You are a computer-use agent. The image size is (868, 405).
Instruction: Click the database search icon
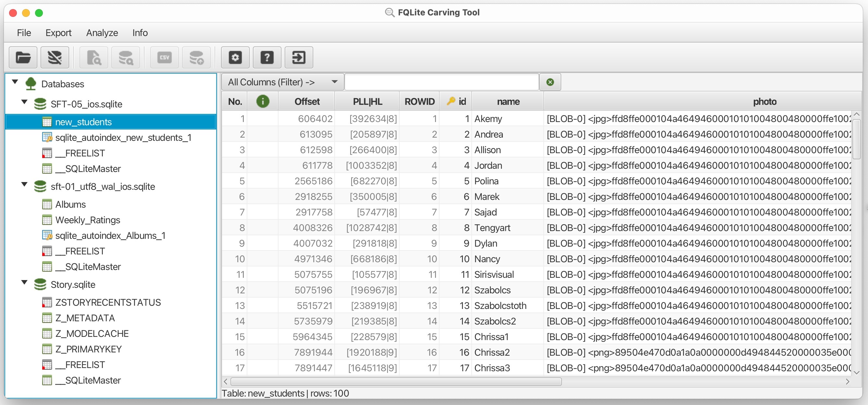[x=126, y=57]
